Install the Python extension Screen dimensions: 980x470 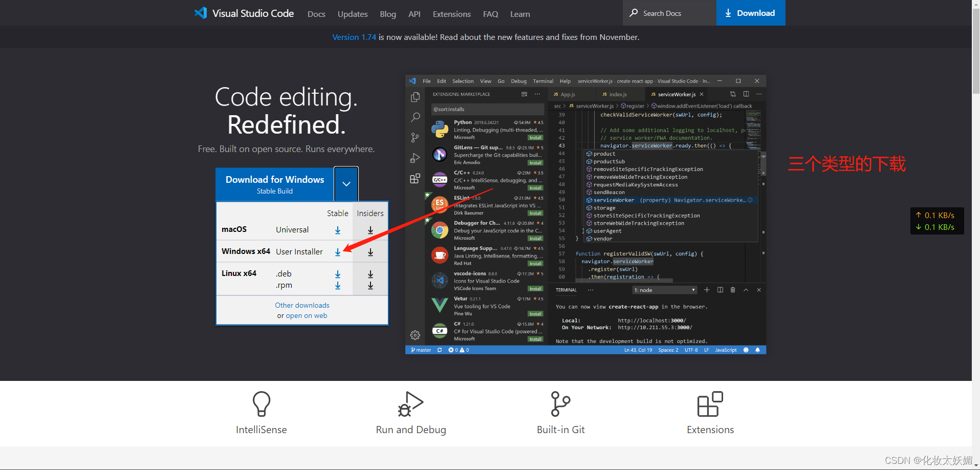pos(535,137)
